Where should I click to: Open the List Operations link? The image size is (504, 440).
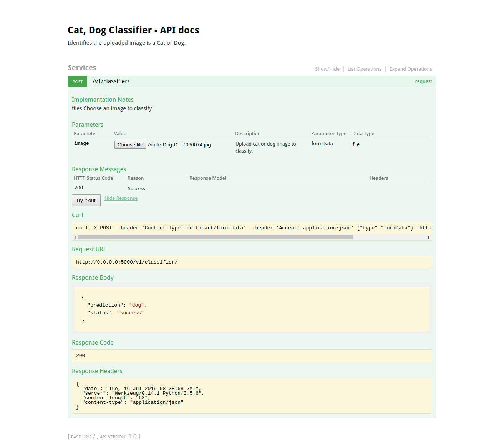(x=364, y=69)
